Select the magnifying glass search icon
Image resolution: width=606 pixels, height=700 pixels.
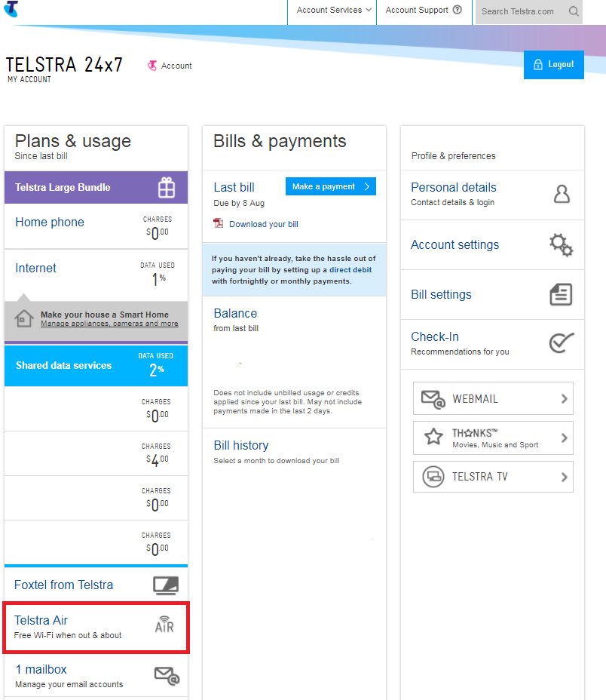click(574, 12)
